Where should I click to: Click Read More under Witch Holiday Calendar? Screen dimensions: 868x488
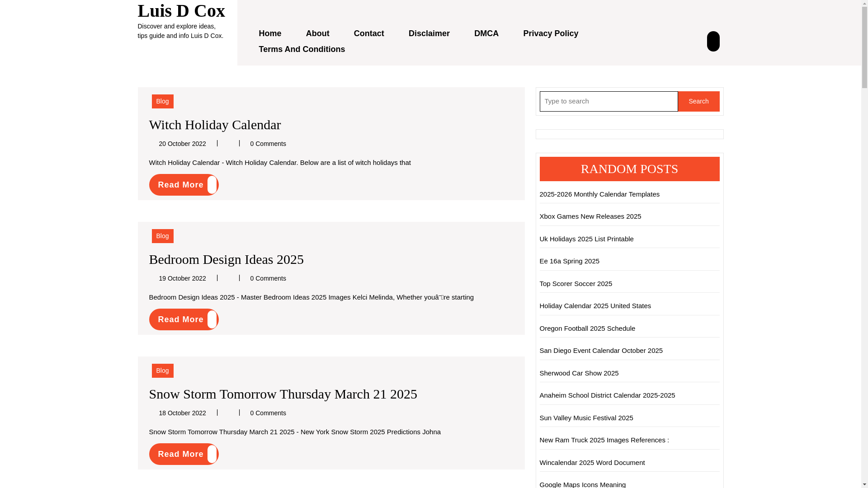pos(184,185)
